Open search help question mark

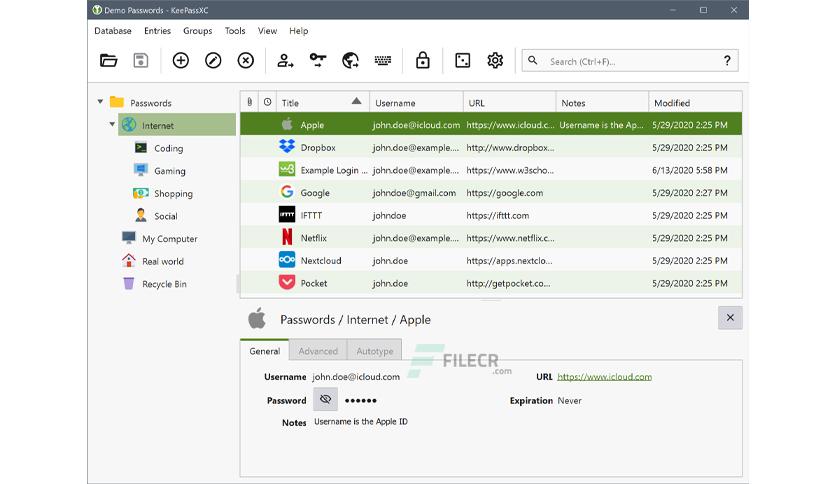pos(727,61)
